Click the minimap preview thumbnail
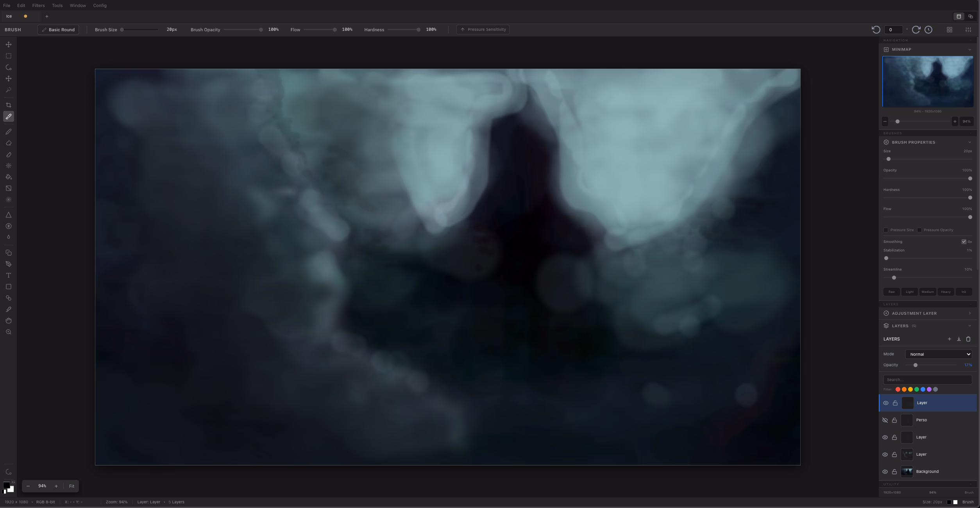This screenshot has height=508, width=980. (x=928, y=81)
